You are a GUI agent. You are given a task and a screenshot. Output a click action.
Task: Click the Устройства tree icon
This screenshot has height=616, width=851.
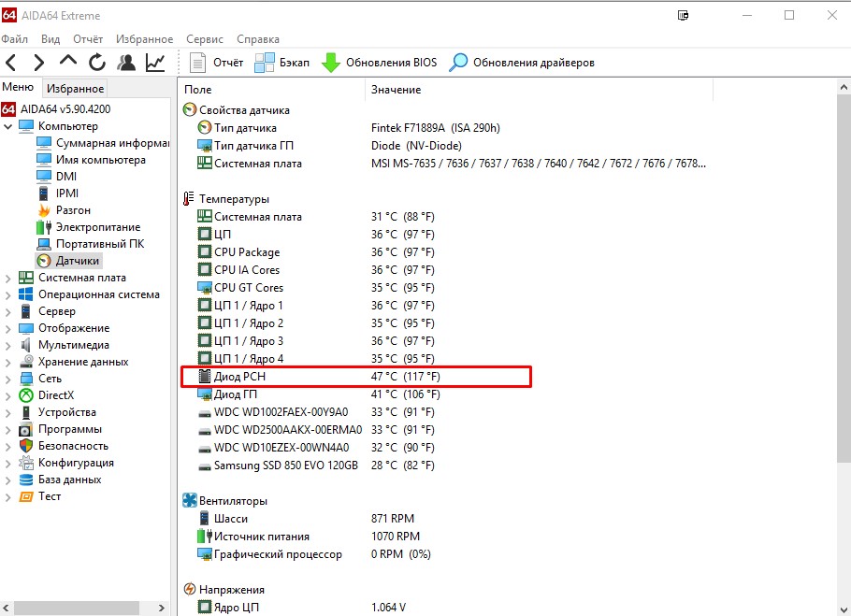coord(26,412)
